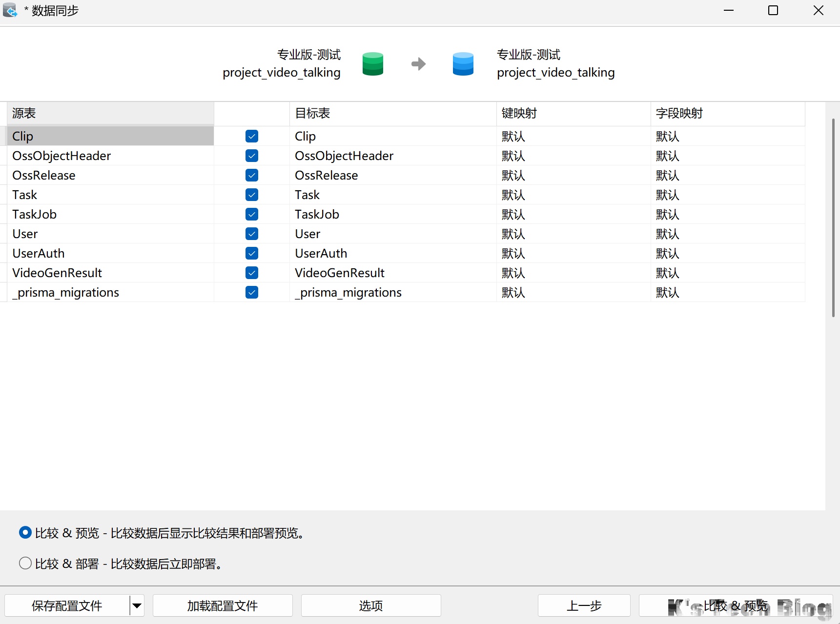840x624 pixels.
Task: Click the blue target database icon
Action: pyautogui.click(x=463, y=64)
